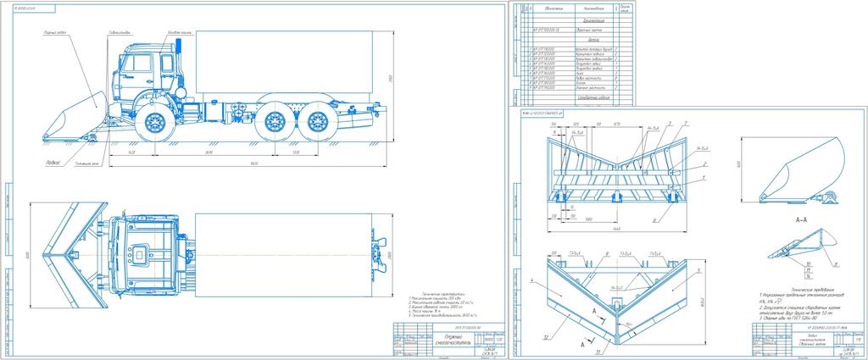Click the V-plow drawn in front of the truck top view
Viewport: 868px width, 360px height.
75,255
